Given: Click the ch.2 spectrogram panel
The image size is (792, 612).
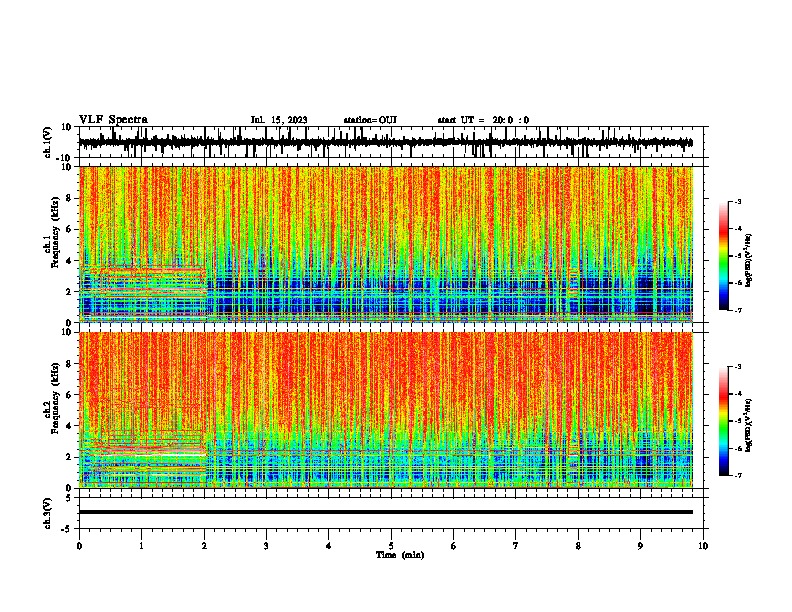Looking at the screenshot, I should [386, 410].
